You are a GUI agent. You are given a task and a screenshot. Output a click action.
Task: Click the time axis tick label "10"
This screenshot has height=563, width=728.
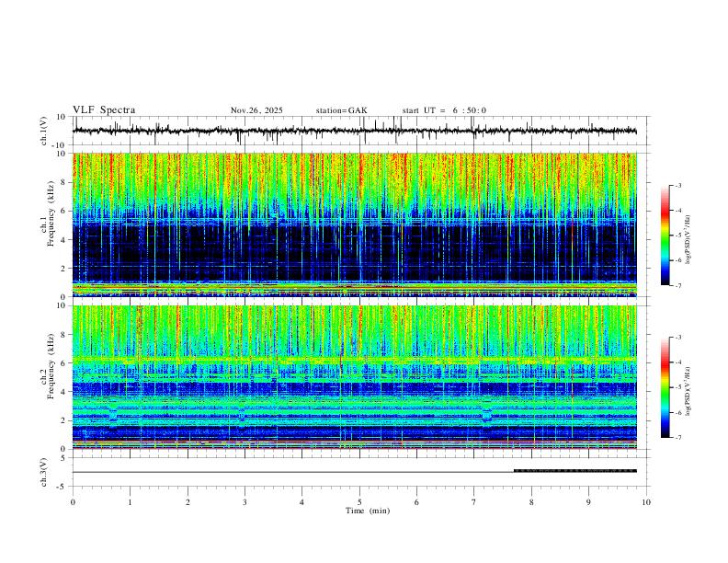646,502
